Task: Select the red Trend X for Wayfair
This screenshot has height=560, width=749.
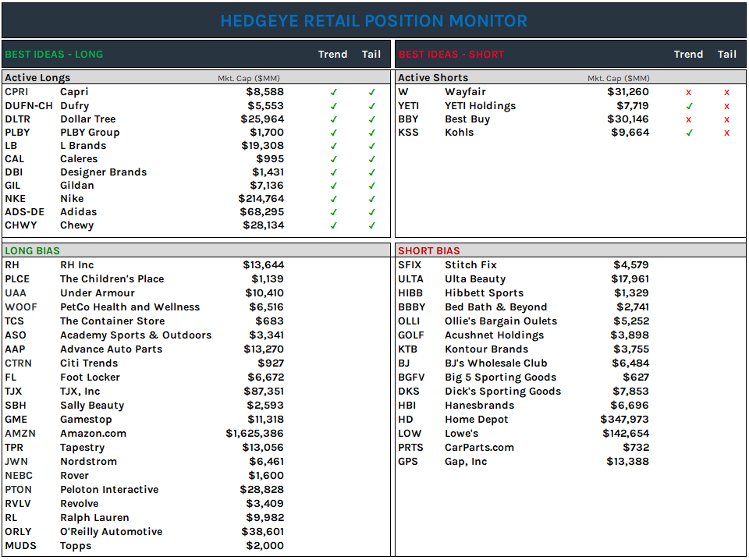Action: click(689, 92)
